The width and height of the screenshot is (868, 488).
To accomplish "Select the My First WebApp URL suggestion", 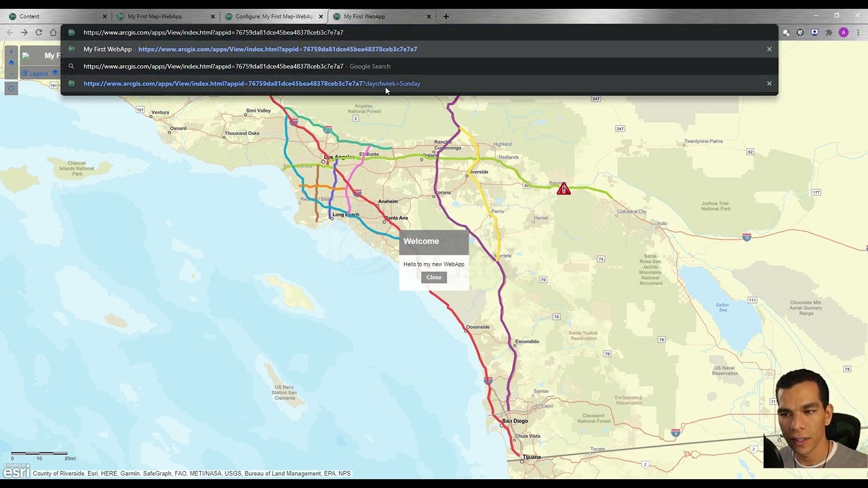I will pyautogui.click(x=419, y=49).
